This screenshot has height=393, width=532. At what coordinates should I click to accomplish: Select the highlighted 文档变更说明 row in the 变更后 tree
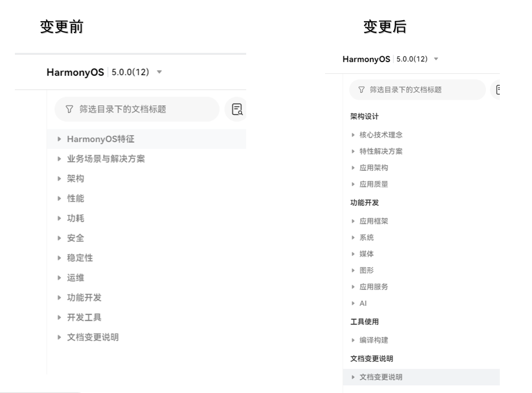[x=421, y=377]
